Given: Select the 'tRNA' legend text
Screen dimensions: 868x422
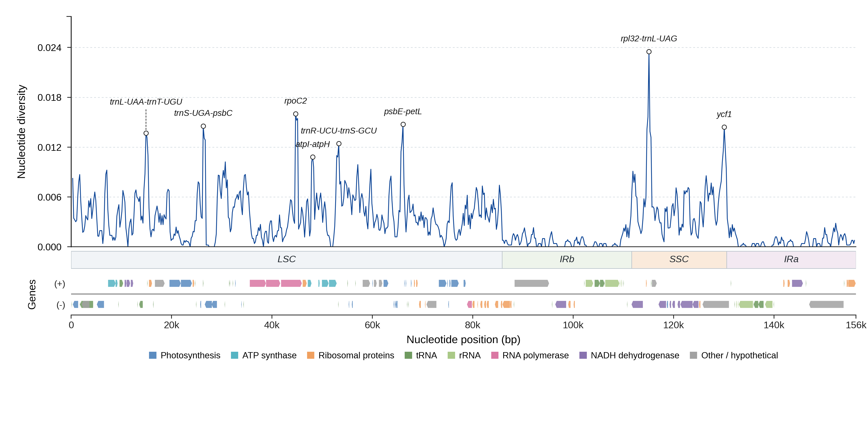Looking at the screenshot, I should [x=426, y=355].
